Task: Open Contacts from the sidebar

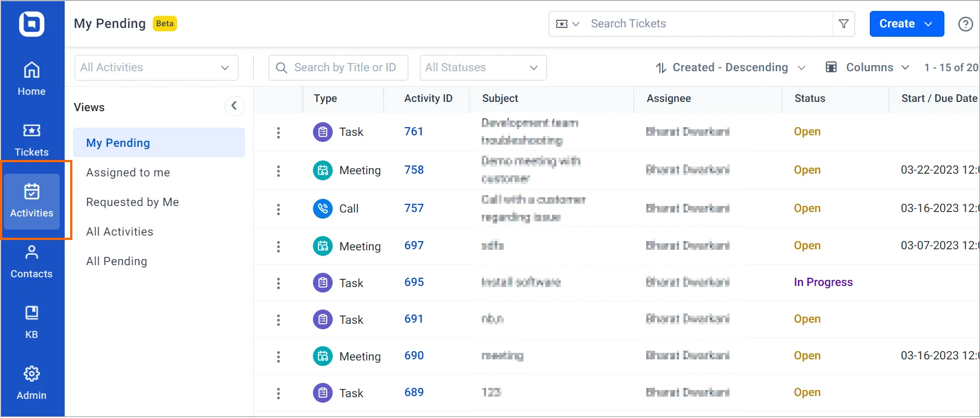Action: click(32, 261)
